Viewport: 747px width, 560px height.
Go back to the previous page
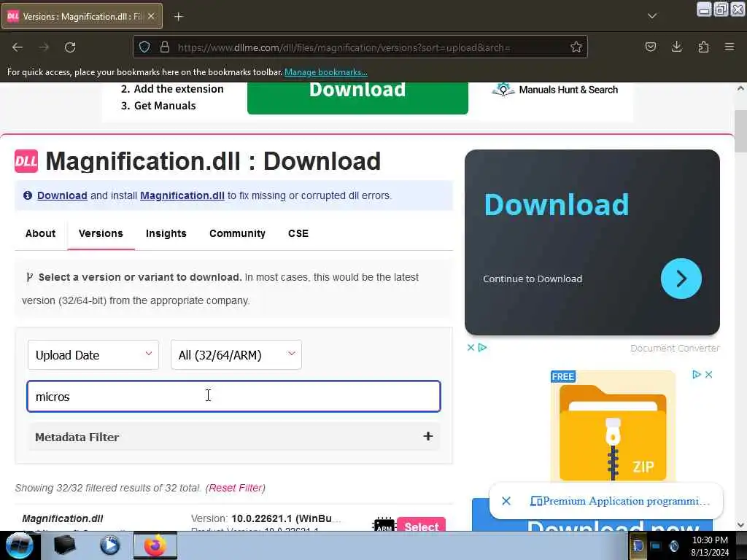click(x=18, y=47)
